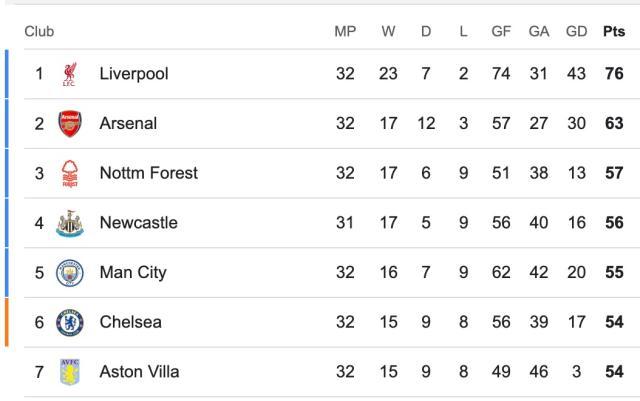This screenshot has width=640, height=401.
Task: Click the Liverpool club crest icon
Action: click(x=70, y=74)
